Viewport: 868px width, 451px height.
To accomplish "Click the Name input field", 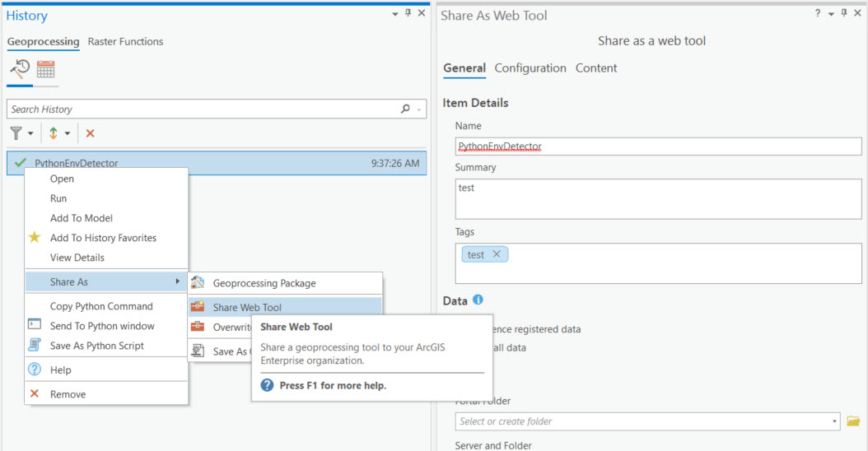I will 658,146.
